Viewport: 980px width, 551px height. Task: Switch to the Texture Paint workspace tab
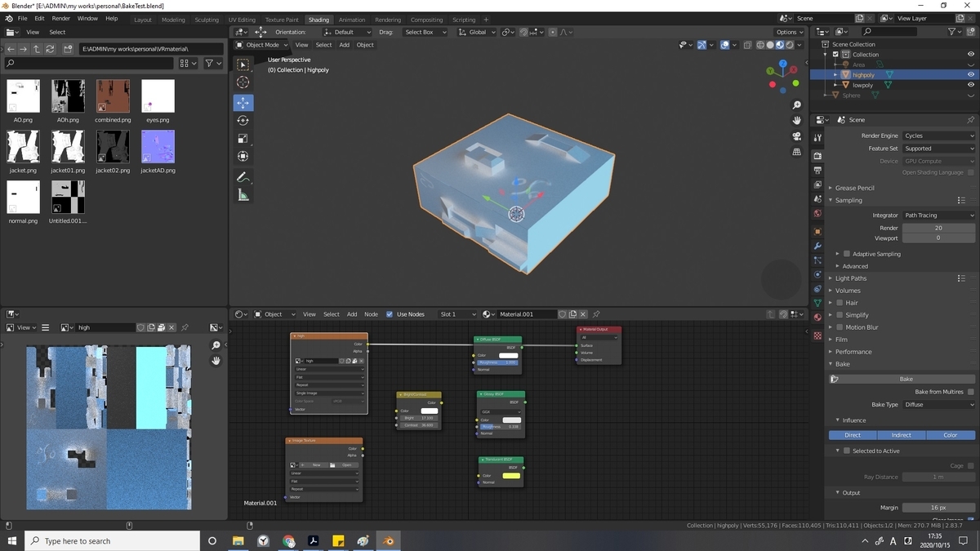[x=282, y=20]
